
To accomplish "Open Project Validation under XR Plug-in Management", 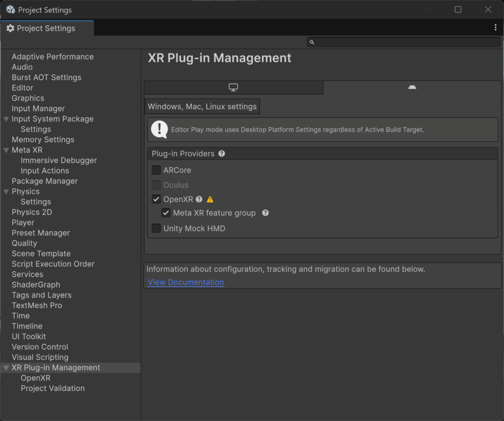I will (x=53, y=389).
